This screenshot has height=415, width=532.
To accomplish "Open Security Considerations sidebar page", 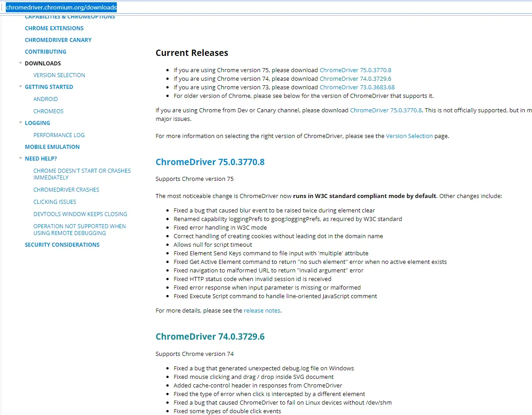I will coord(62,244).
